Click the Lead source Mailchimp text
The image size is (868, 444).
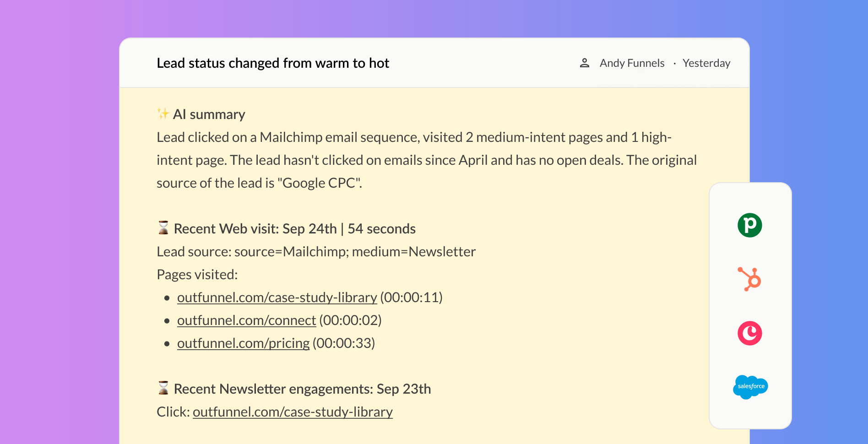point(316,251)
